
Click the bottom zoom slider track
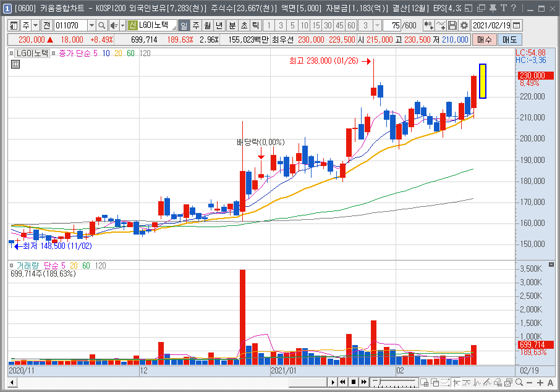pyautogui.click(x=394, y=382)
